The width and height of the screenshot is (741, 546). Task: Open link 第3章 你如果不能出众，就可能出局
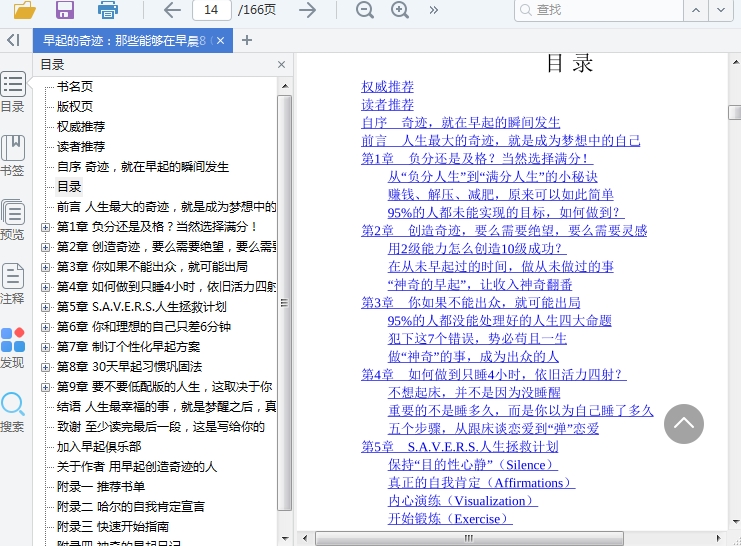pyautogui.click(x=471, y=303)
